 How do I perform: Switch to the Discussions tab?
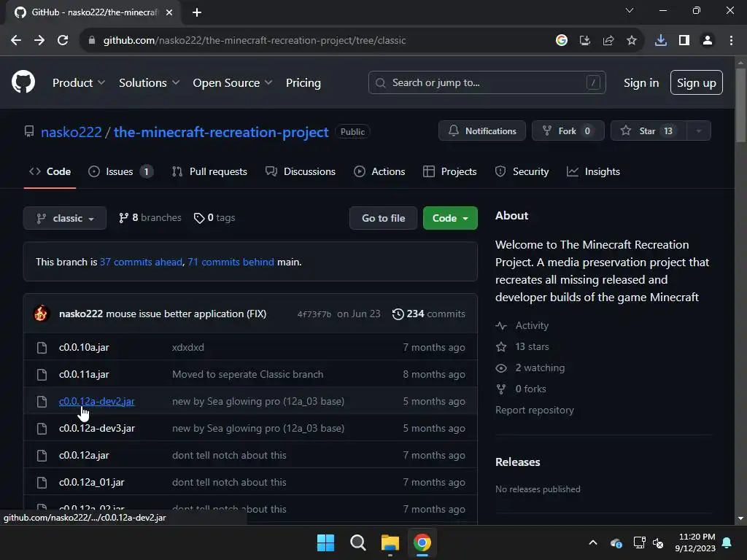[x=301, y=171]
